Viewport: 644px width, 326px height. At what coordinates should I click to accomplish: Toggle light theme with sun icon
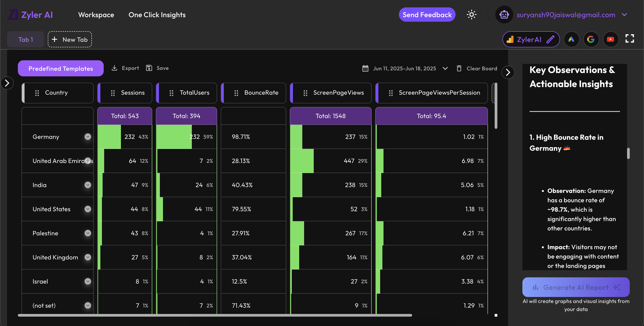471,15
